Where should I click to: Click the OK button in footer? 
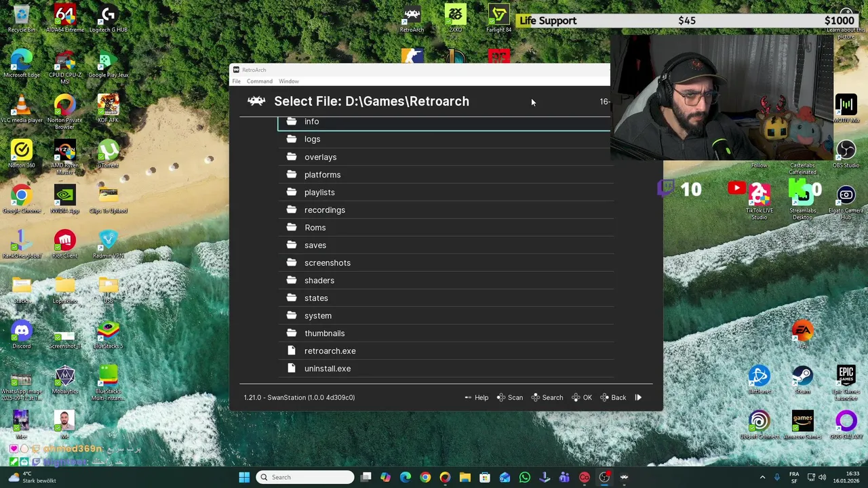click(582, 397)
